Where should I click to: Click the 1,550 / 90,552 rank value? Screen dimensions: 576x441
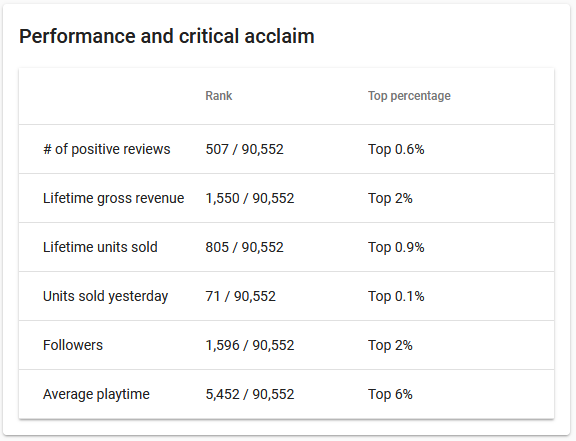tap(250, 198)
